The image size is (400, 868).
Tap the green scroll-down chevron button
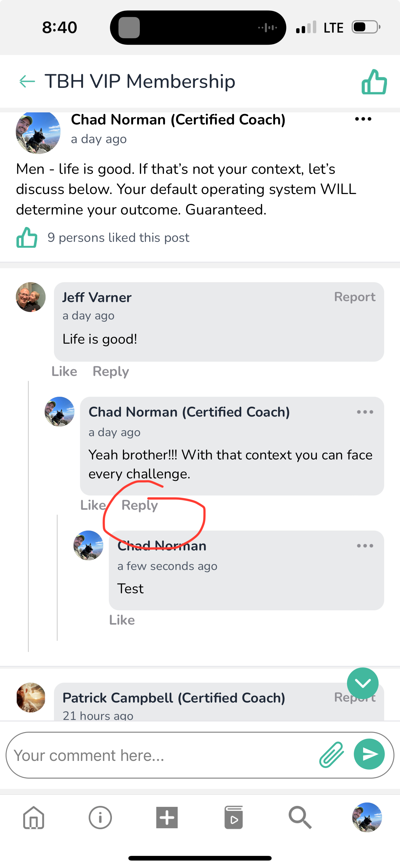click(x=362, y=683)
